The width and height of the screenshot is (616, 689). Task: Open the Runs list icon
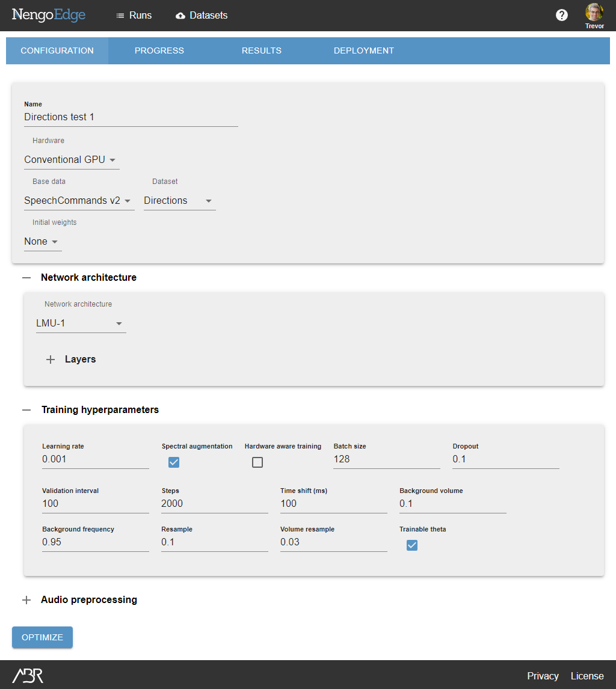click(120, 16)
